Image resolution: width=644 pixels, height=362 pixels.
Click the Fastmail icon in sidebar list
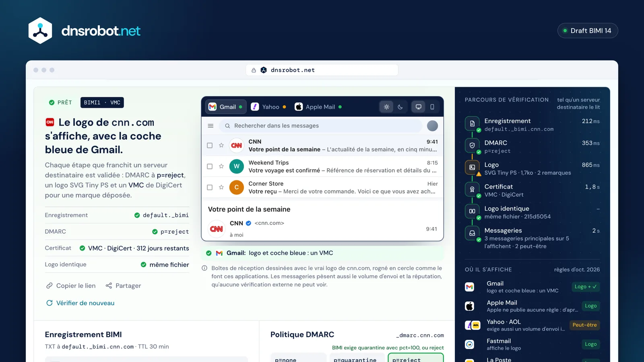coord(469,344)
